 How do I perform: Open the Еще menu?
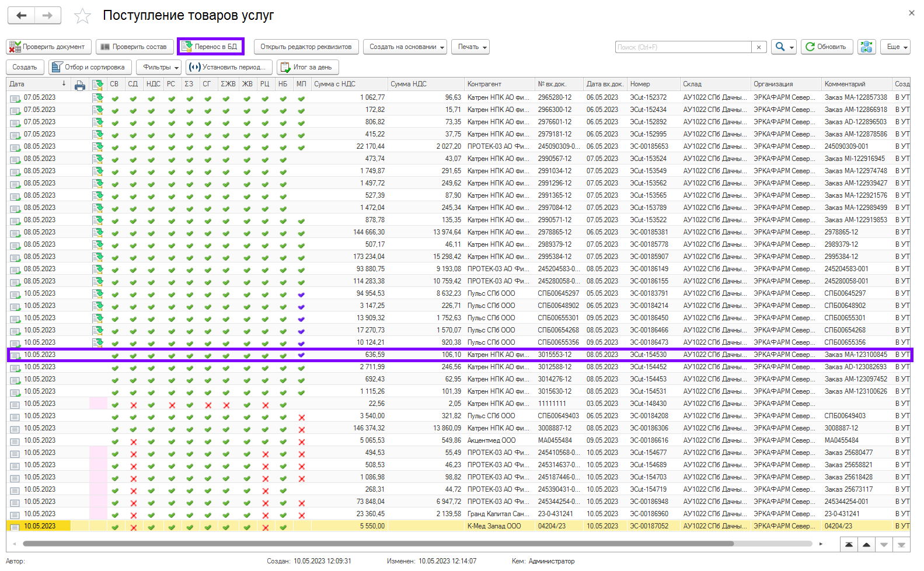tap(895, 47)
